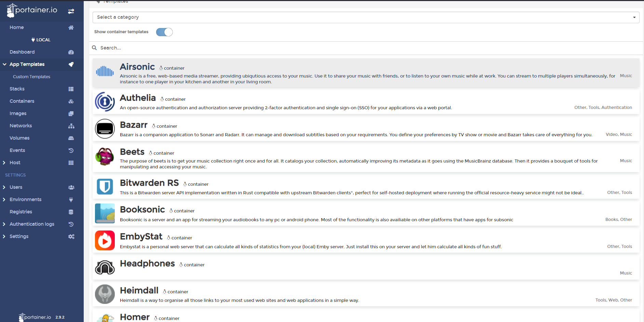This screenshot has height=322, width=644.
Task: Click the Airsonic waveform logo
Action: click(x=105, y=72)
